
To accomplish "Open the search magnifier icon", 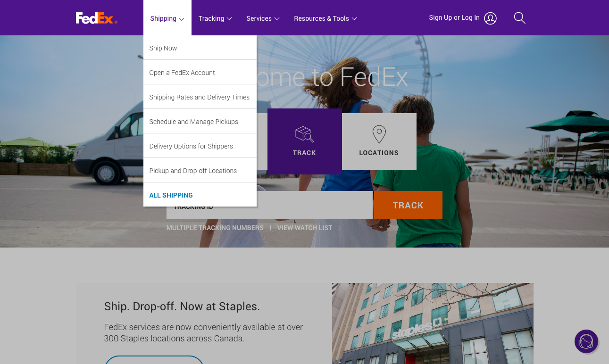I will click(x=519, y=18).
